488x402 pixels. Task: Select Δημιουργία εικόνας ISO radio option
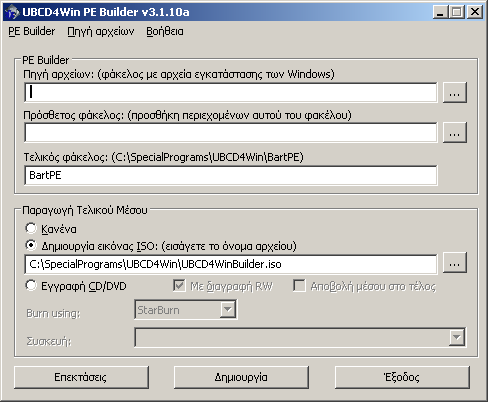31,246
